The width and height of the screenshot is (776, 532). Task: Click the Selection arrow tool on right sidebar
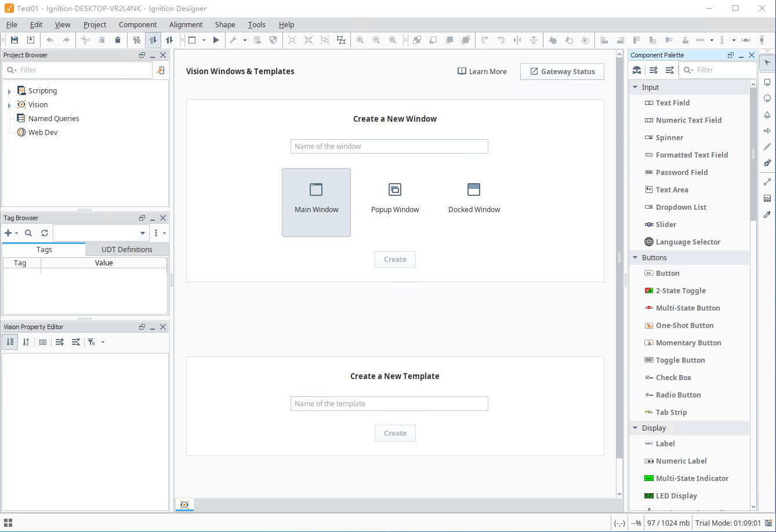point(767,63)
